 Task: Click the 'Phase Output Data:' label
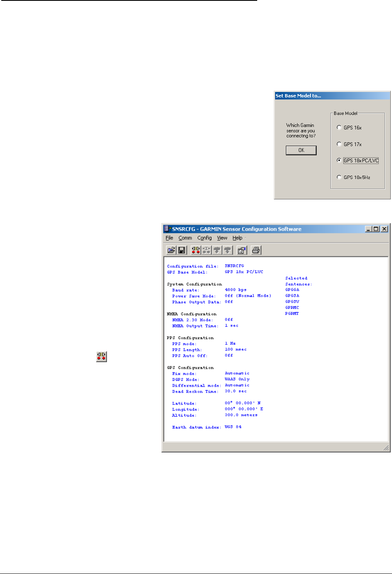click(x=196, y=302)
